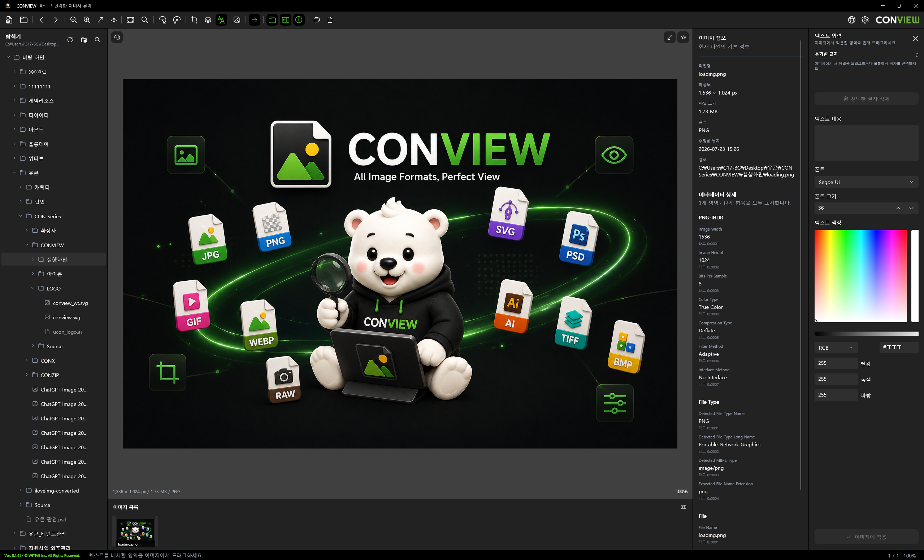Toggle the eye preview icon in toolbar

click(x=114, y=20)
